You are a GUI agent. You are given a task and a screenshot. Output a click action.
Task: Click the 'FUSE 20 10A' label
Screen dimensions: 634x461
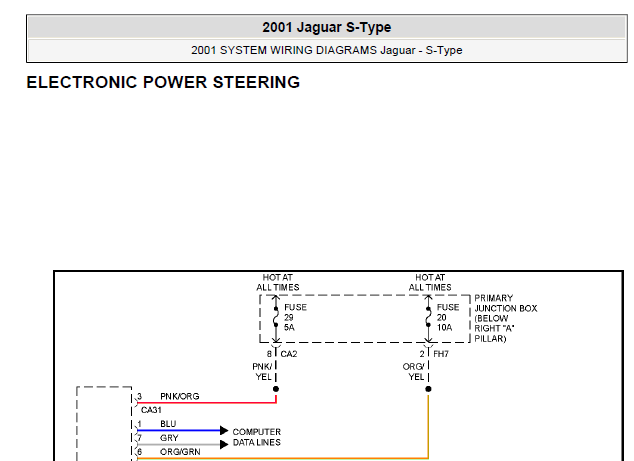coord(448,317)
